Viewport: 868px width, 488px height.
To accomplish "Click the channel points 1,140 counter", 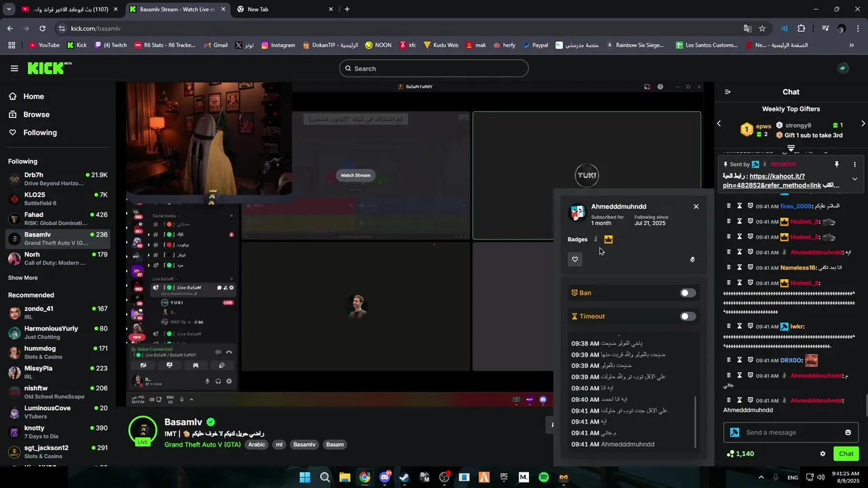I will (740, 454).
